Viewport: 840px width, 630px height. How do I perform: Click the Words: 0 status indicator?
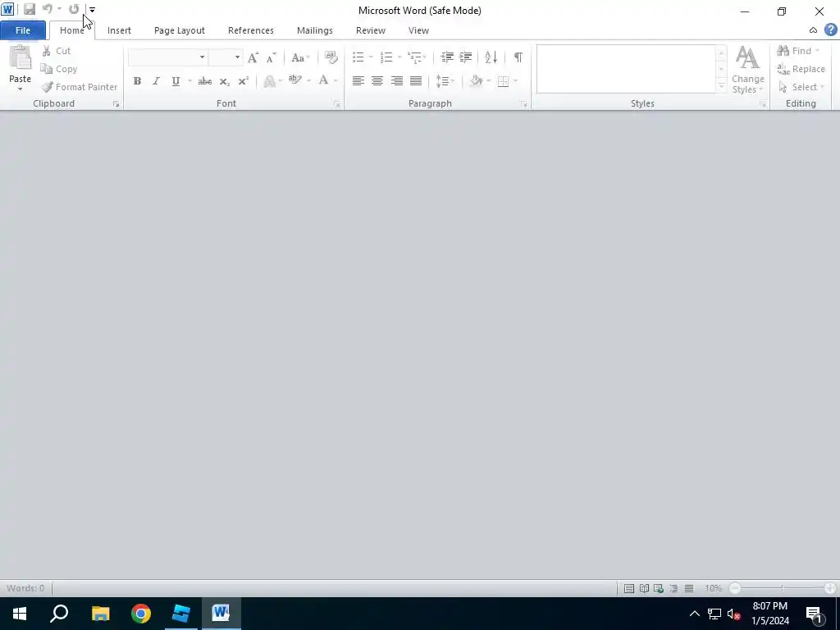click(25, 588)
